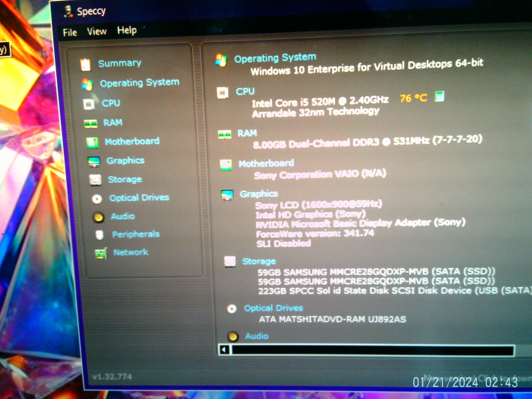The height and width of the screenshot is (399, 532).
Task: Click the CPU chip icon in summary panel
Action: [222, 93]
